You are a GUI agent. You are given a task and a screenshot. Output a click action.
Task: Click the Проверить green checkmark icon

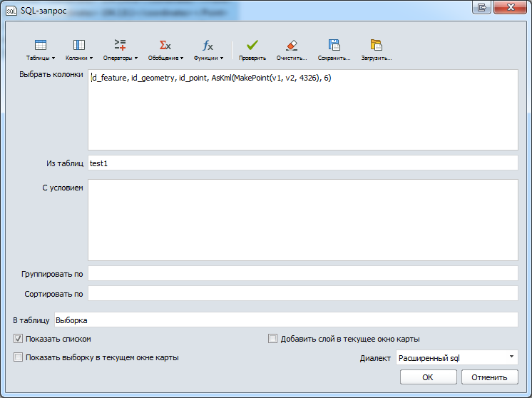pyautogui.click(x=252, y=46)
